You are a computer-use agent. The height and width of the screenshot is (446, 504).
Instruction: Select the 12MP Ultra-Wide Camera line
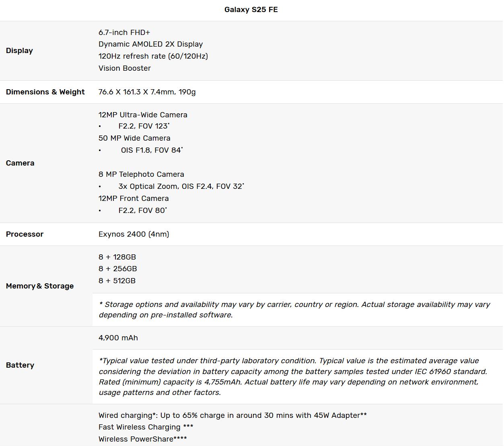click(x=143, y=115)
